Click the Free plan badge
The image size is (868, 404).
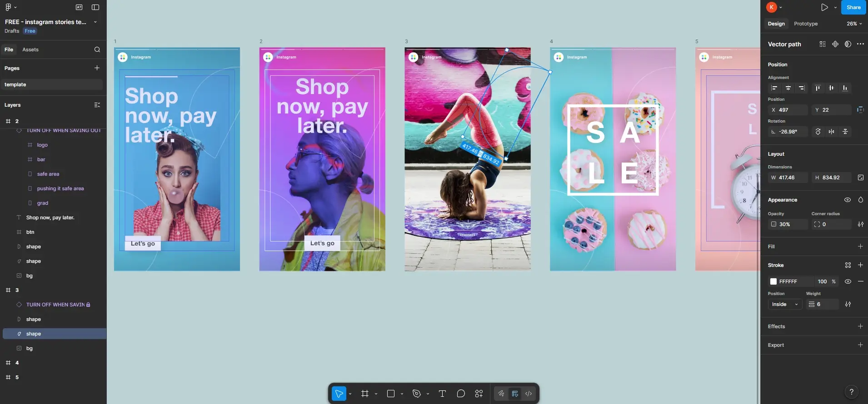(30, 31)
